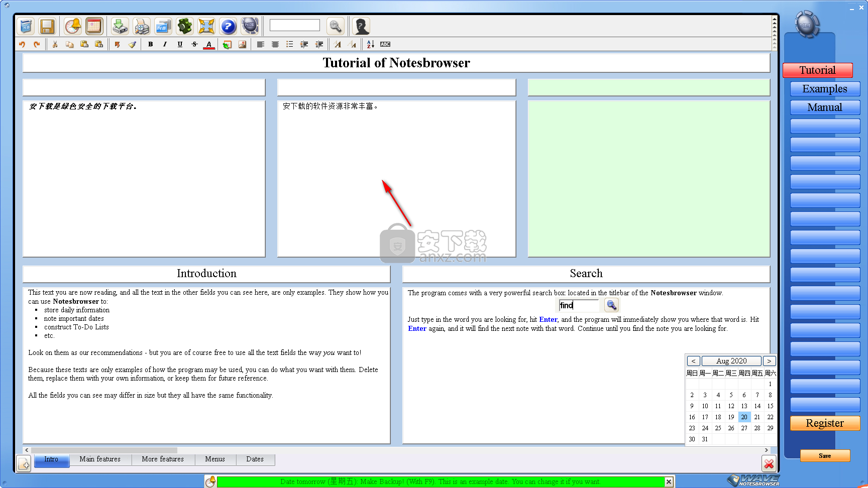Cut selection with scissors icon
This screenshot has height=488, width=868.
click(55, 44)
